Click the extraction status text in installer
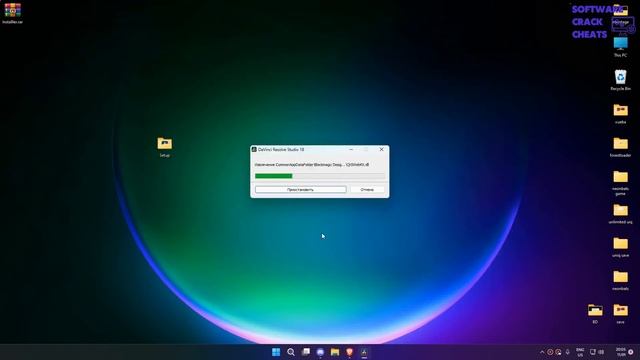This screenshot has width=640, height=360. 312,164
